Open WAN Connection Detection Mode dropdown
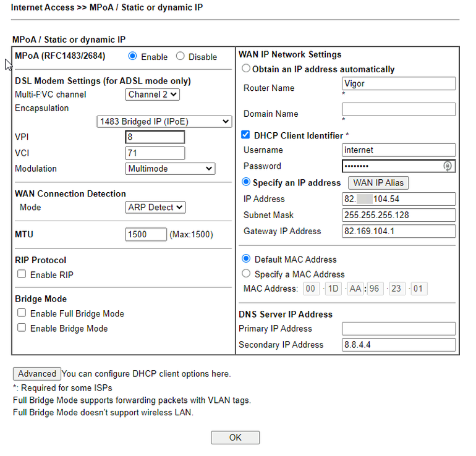 coord(155,208)
